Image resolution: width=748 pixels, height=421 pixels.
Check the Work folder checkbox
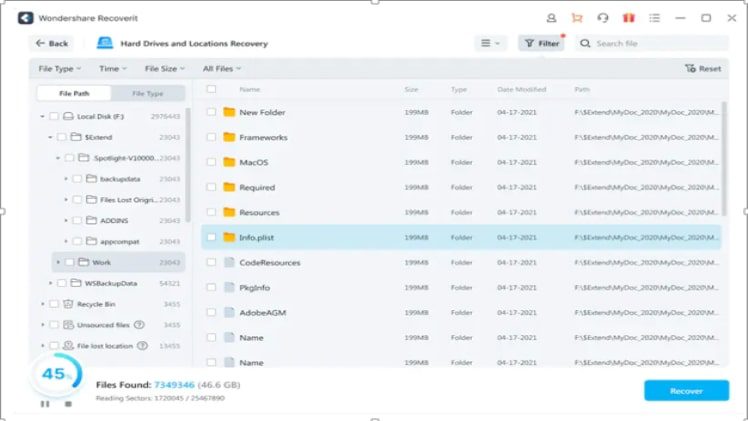pos(69,262)
